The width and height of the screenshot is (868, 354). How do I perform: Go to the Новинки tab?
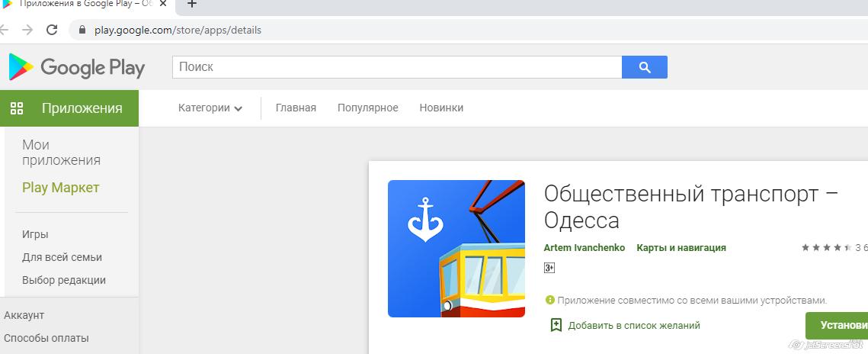tap(441, 108)
